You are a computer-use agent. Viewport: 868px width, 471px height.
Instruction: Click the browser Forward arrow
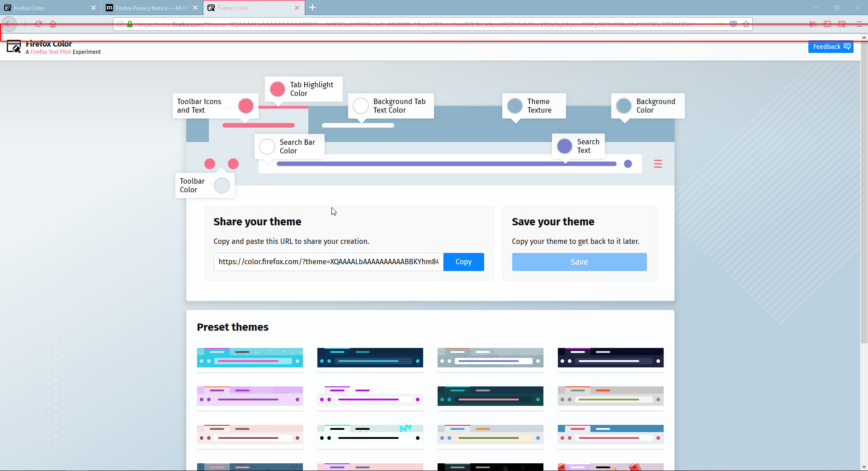[25, 24]
